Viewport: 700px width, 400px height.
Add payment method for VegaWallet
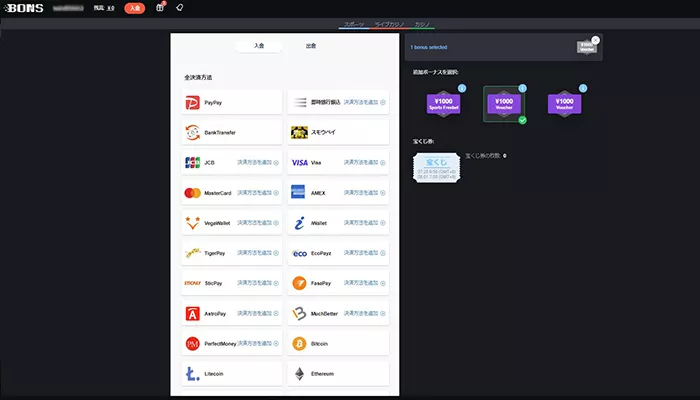pyautogui.click(x=258, y=223)
